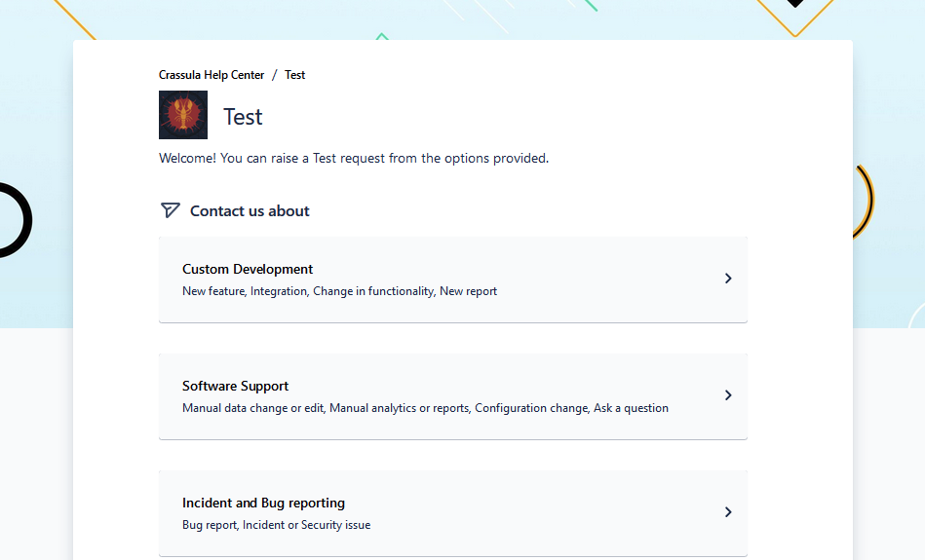Image resolution: width=925 pixels, height=560 pixels.
Task: Click the paper plane icon beside Contact us about
Action: [x=170, y=210]
